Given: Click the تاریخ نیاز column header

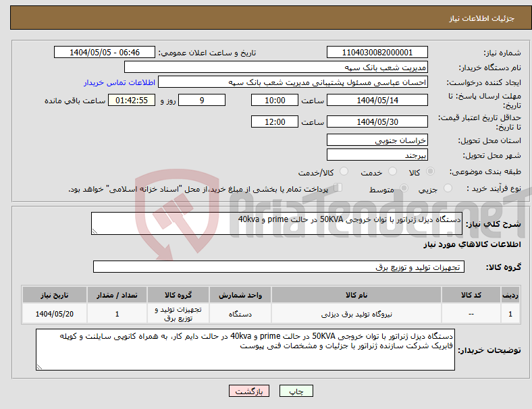Looking at the screenshot, I should point(55,295).
